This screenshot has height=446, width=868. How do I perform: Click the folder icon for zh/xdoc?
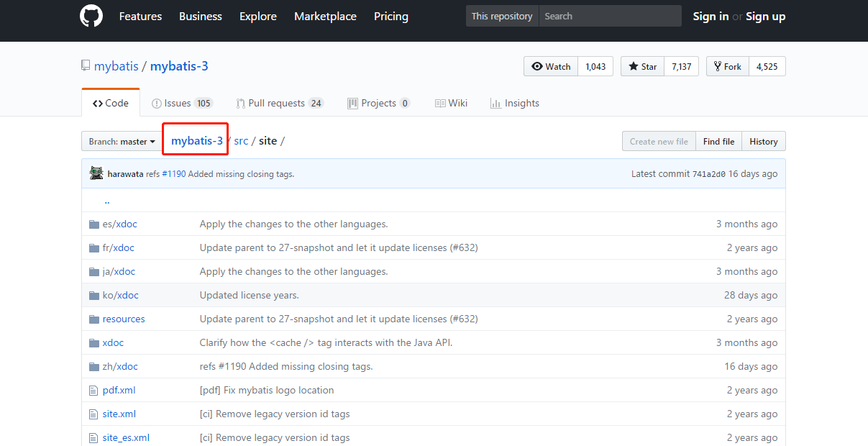tap(93, 367)
